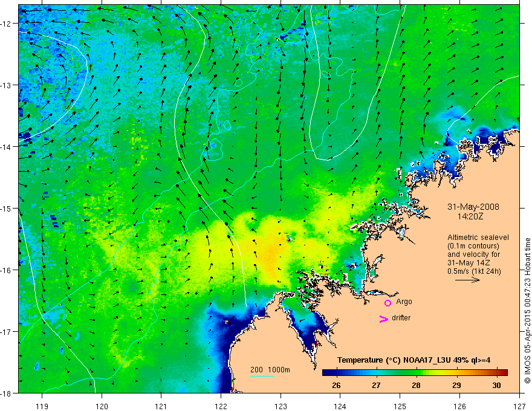Click latitude axis label -16
Viewport: 532px width, 411px height.
[7, 270]
